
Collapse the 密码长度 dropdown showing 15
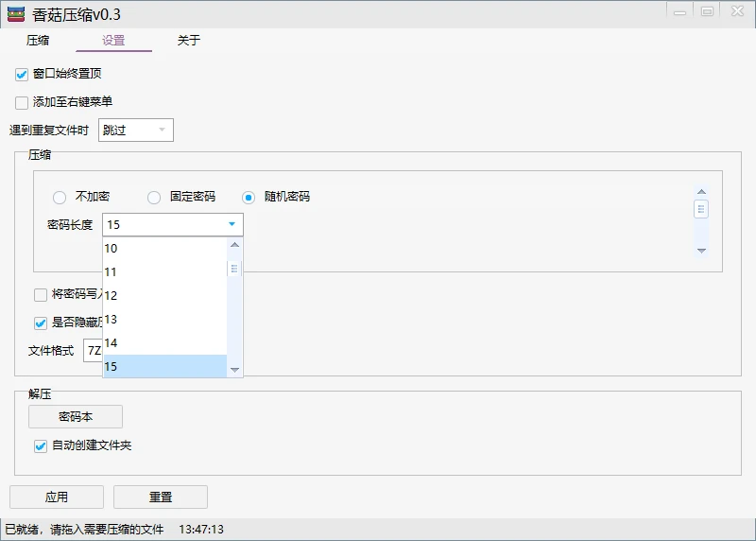coord(232,225)
